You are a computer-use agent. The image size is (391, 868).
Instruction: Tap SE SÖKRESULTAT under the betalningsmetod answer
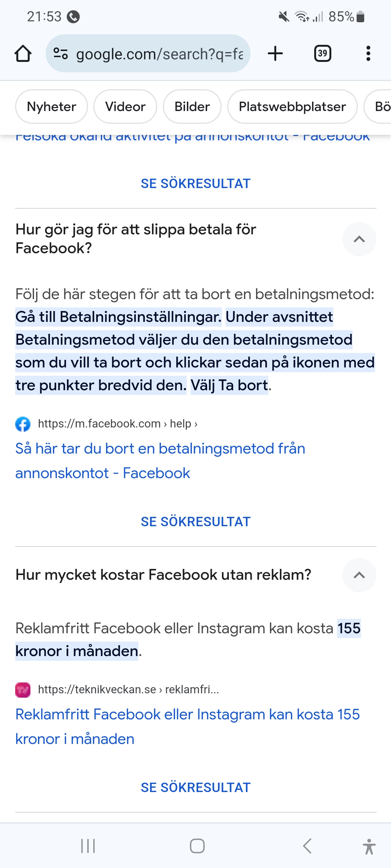195,522
